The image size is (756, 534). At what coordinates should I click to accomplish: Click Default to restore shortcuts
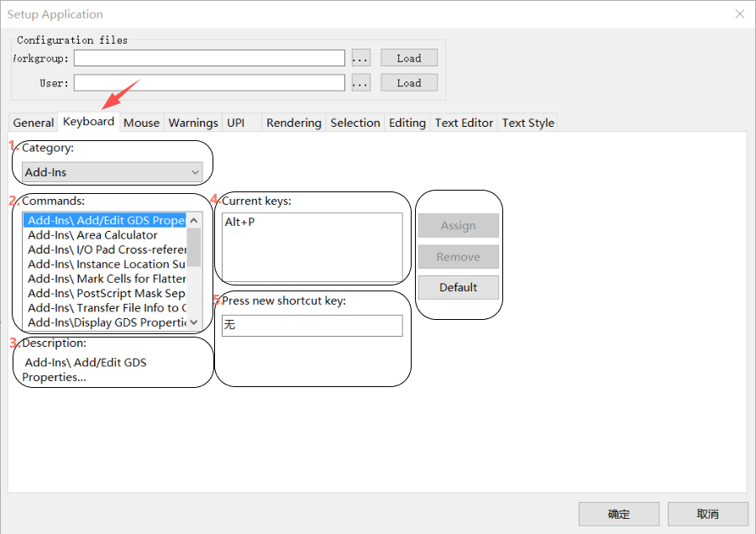(458, 287)
